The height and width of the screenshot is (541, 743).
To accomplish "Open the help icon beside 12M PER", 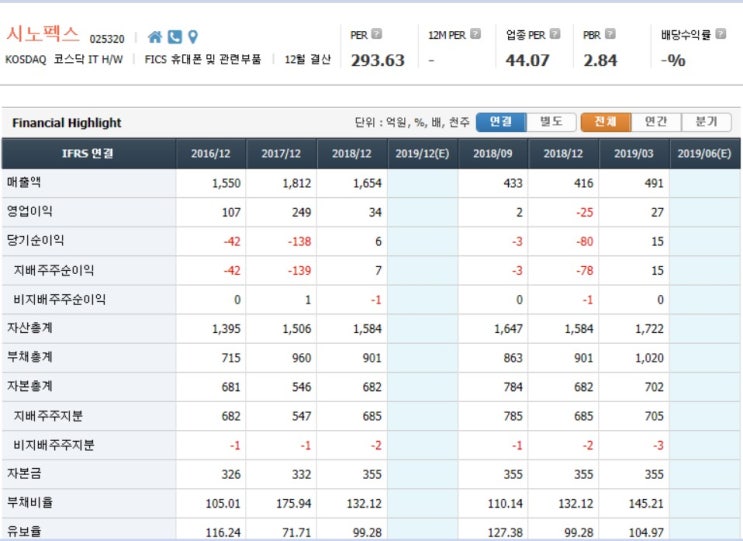I will (475, 34).
